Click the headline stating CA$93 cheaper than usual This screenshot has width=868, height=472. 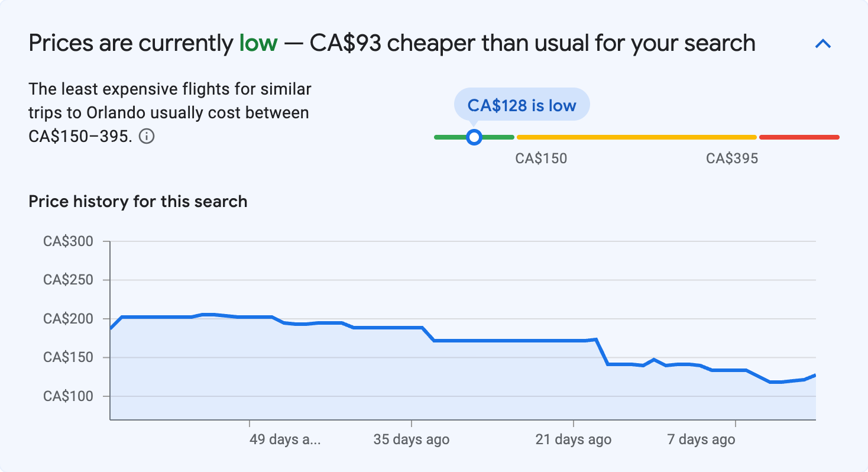[392, 43]
